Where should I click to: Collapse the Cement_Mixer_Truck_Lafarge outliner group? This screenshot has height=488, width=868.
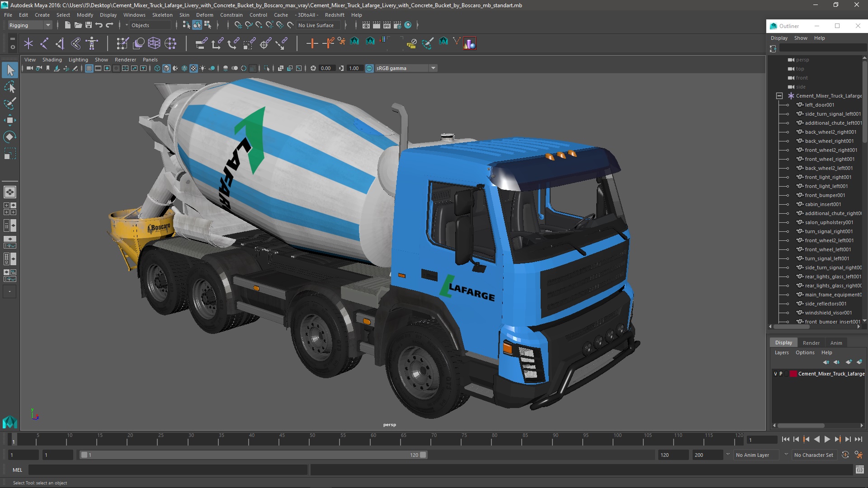coord(779,96)
